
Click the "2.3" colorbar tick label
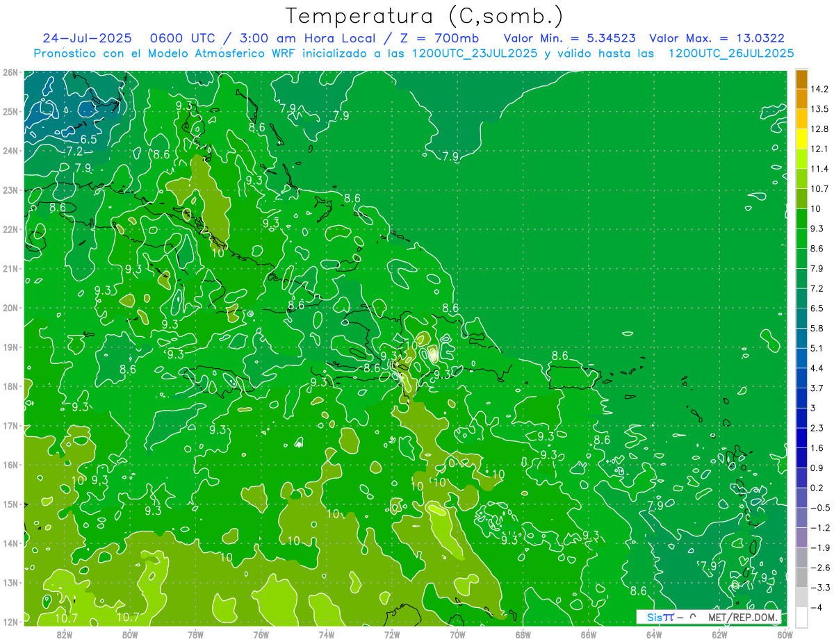pos(817,427)
